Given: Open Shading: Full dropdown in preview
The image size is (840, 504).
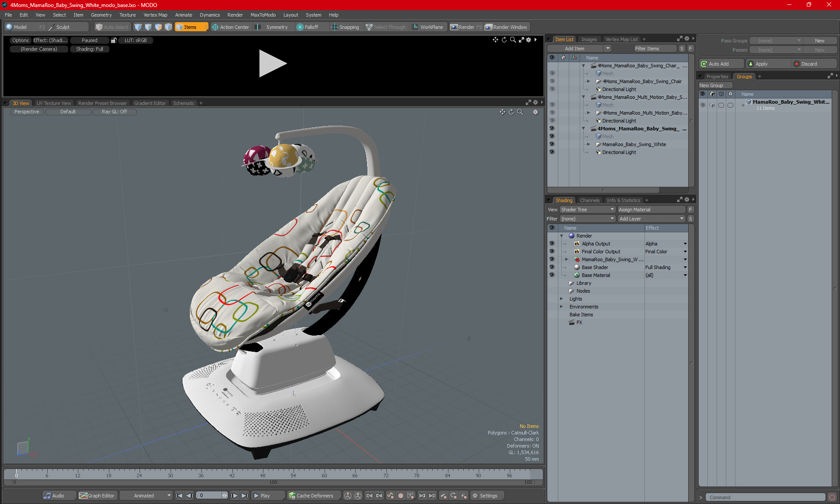Looking at the screenshot, I should tap(90, 49).
